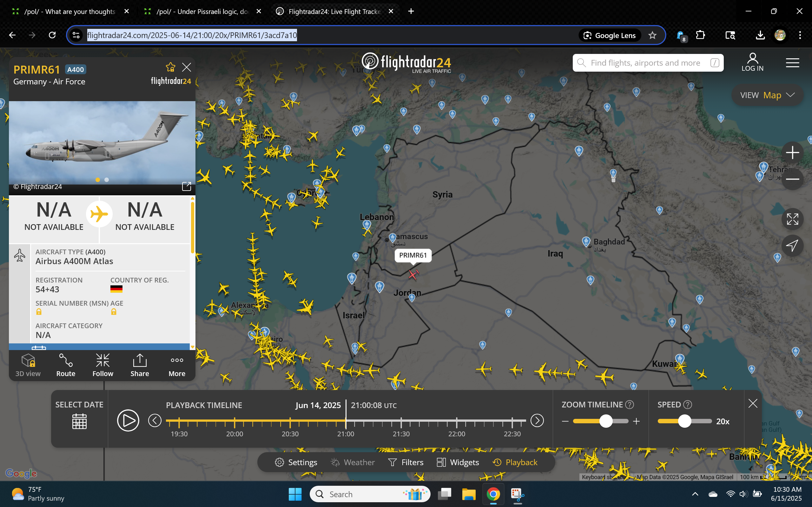Go back in browser history
812x507 pixels.
pyautogui.click(x=12, y=35)
